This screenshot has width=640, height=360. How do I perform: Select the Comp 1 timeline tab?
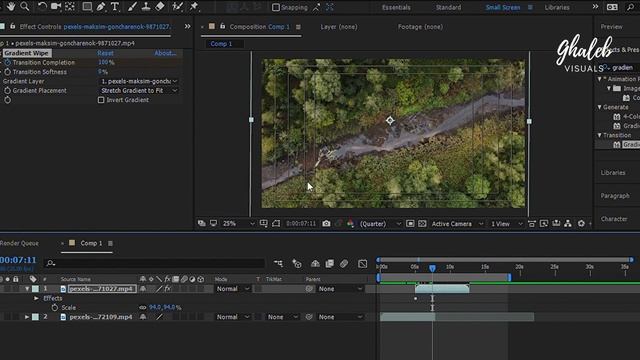tap(91, 243)
